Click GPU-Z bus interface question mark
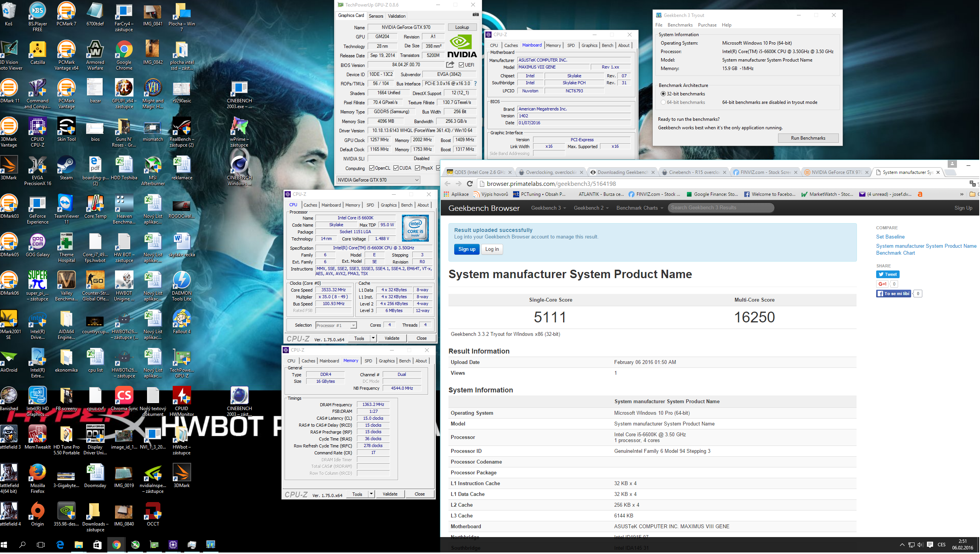The image size is (980, 554). pyautogui.click(x=475, y=83)
